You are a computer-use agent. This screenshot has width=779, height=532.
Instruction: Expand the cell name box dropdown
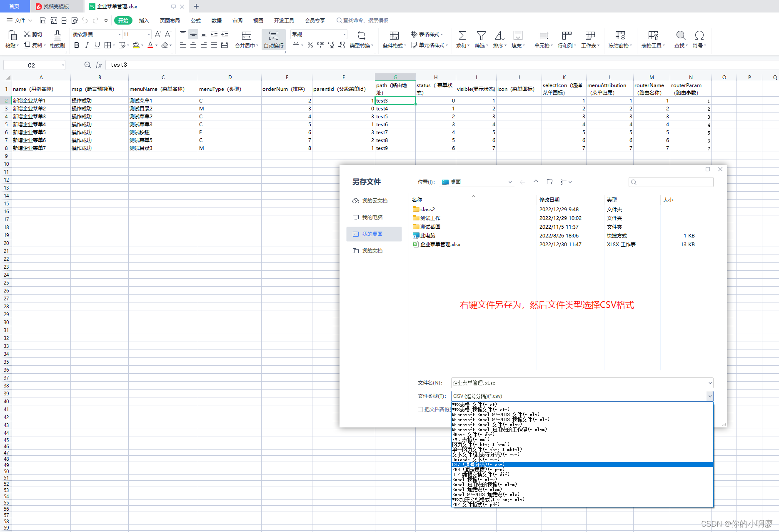[x=63, y=65]
